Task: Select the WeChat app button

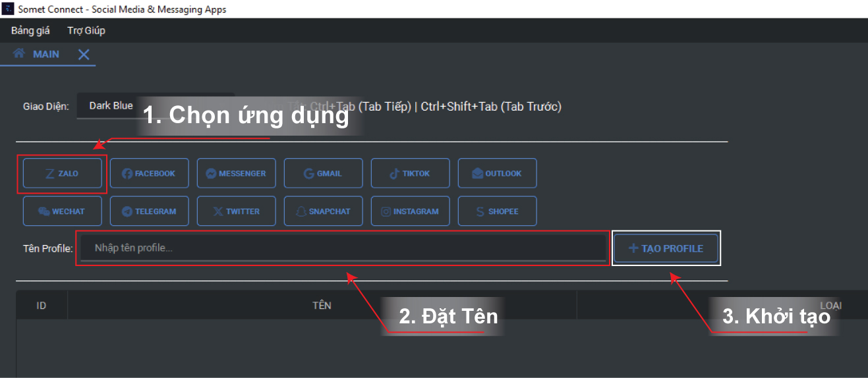Action: coord(63,211)
